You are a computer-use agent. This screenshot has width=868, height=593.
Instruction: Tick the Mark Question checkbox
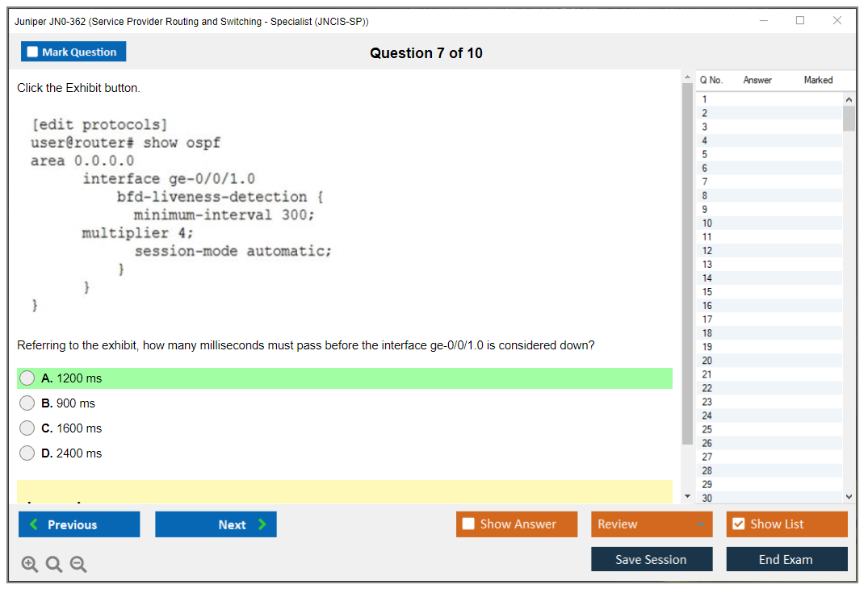click(33, 52)
